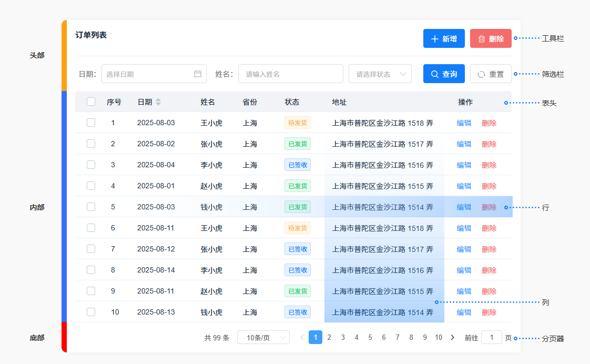Click the blue 新增 plus button
Viewport: 590px width, 364px height.
pyautogui.click(x=444, y=38)
